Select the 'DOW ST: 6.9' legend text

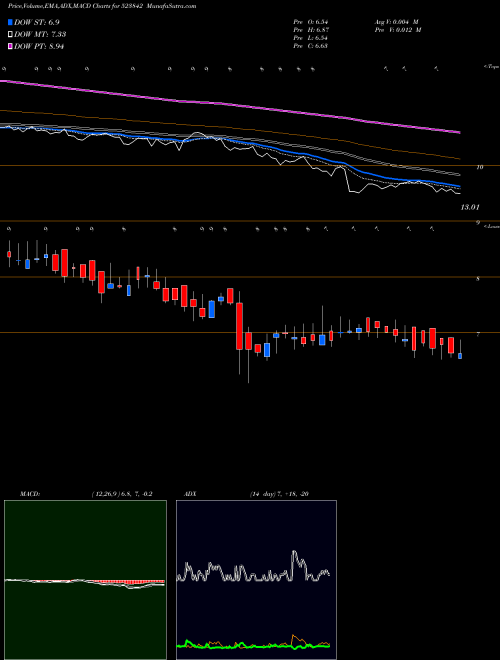39,22
